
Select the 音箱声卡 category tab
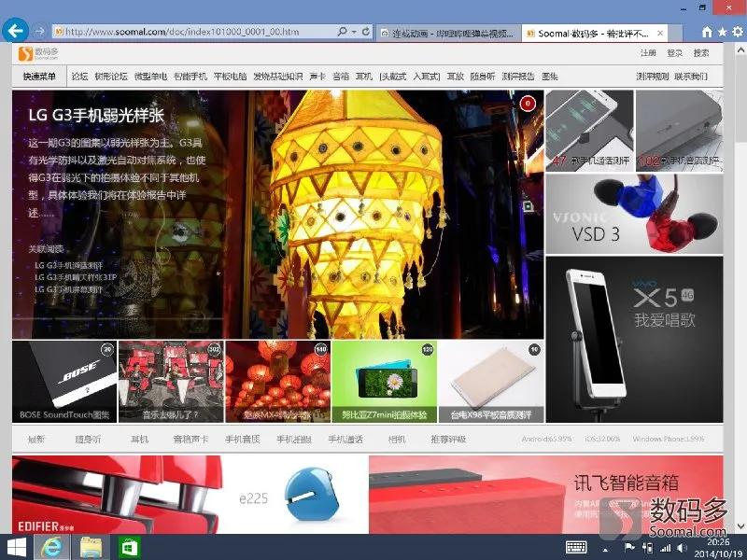pyautogui.click(x=190, y=439)
